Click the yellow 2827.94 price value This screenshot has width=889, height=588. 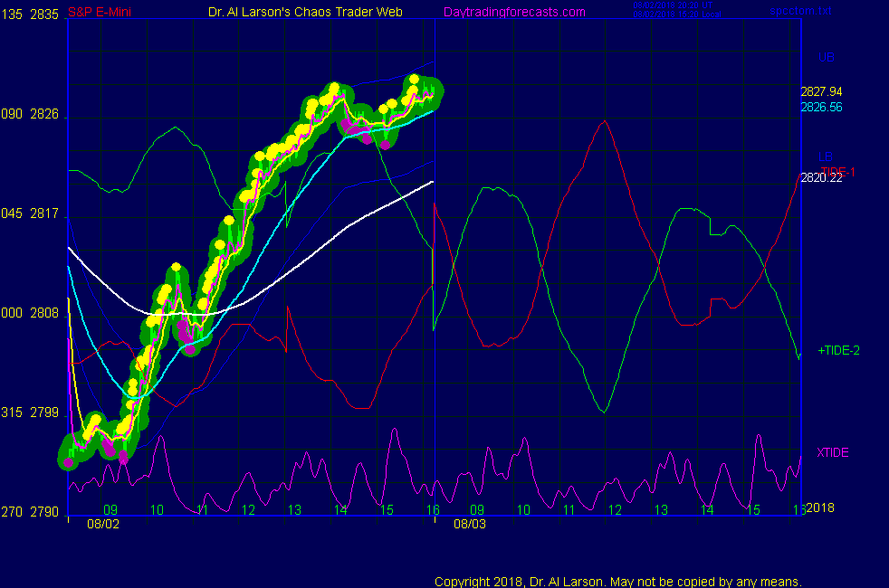pos(821,91)
